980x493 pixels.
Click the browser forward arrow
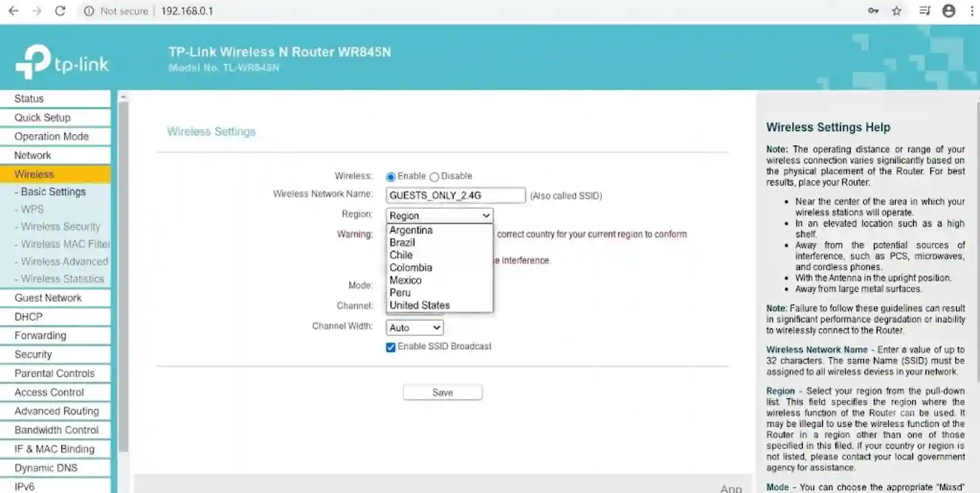[36, 11]
